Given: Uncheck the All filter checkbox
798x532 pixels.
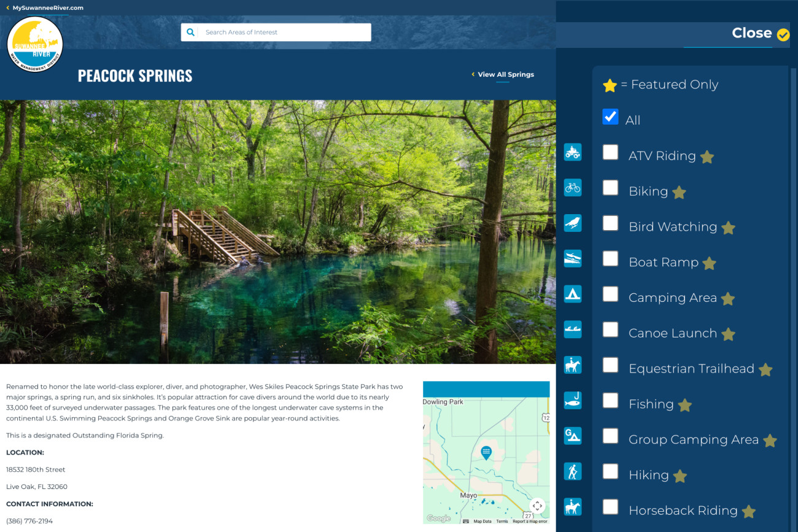Looking at the screenshot, I should tap(610, 117).
